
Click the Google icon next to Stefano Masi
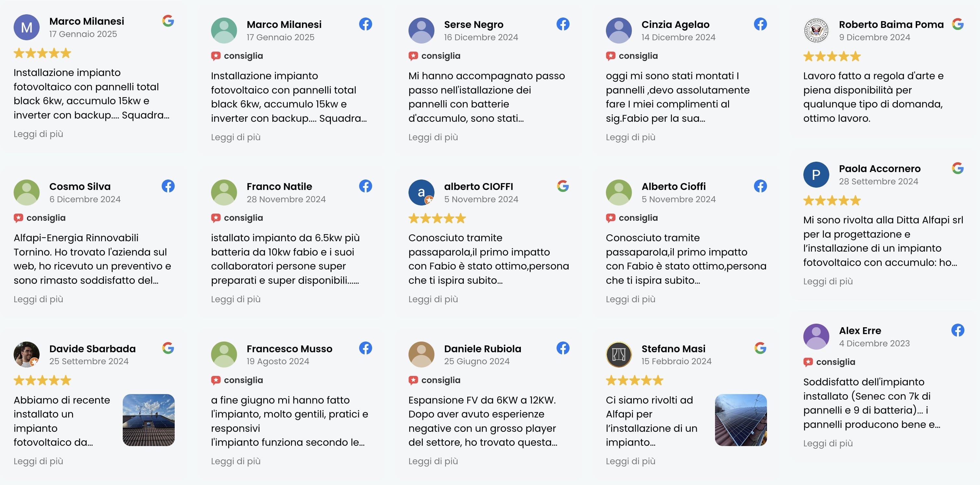pyautogui.click(x=760, y=348)
